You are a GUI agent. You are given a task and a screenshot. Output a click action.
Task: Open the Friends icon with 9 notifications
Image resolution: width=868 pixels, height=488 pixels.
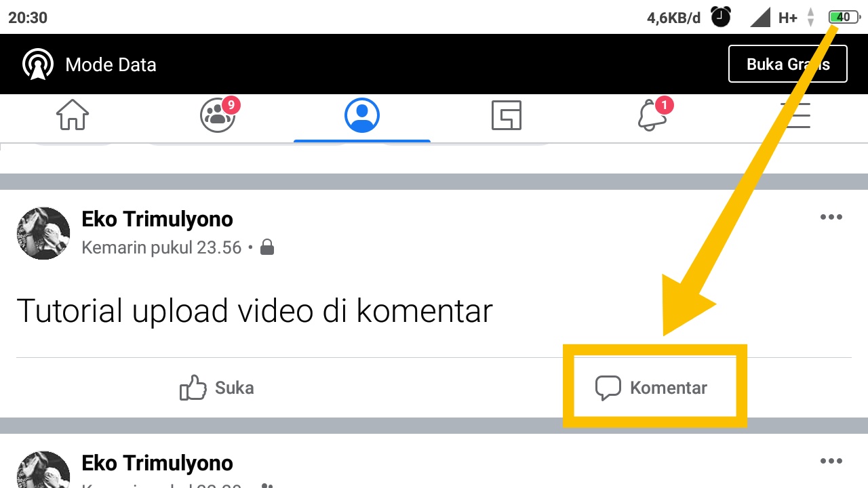tap(217, 115)
